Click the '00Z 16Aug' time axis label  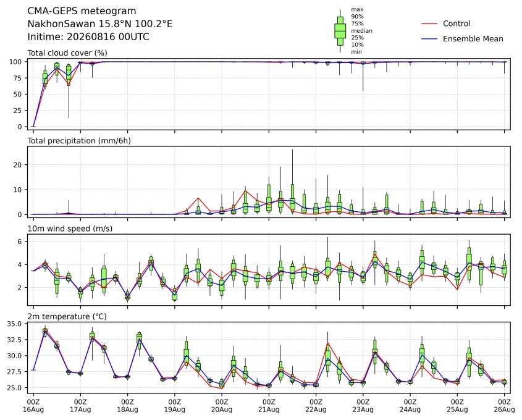(x=33, y=406)
